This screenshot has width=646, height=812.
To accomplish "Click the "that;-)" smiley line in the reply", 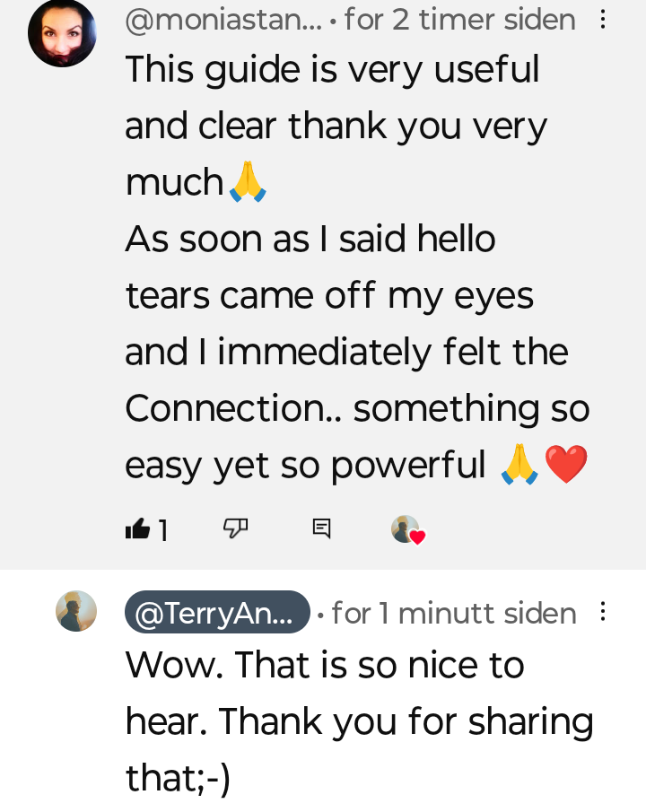I will click(x=178, y=778).
